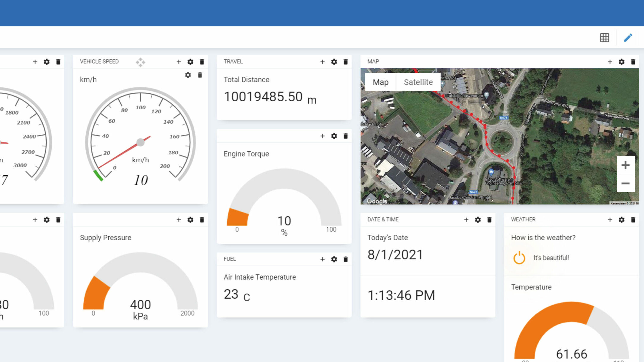The width and height of the screenshot is (644, 362).
Task: Zoom out on the map
Action: pos(626,183)
